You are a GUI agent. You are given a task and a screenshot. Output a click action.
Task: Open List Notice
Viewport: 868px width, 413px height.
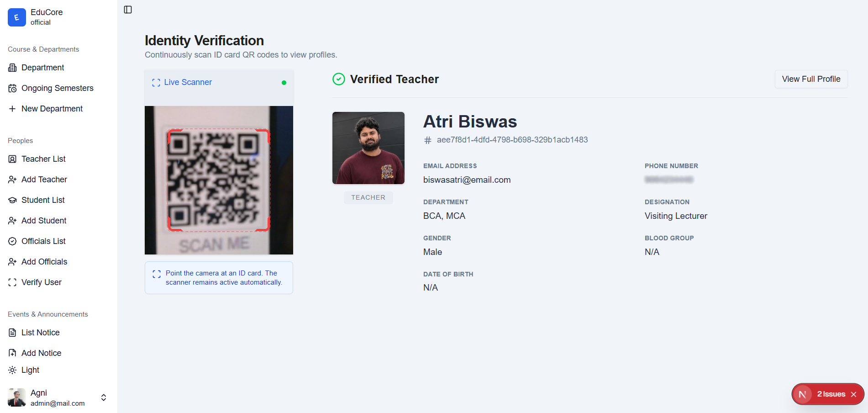[x=40, y=333]
